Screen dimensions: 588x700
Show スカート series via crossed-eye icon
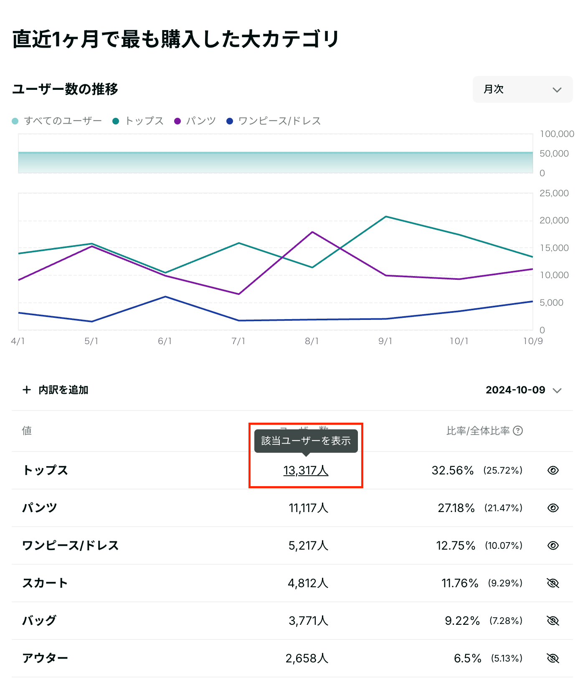(x=553, y=583)
